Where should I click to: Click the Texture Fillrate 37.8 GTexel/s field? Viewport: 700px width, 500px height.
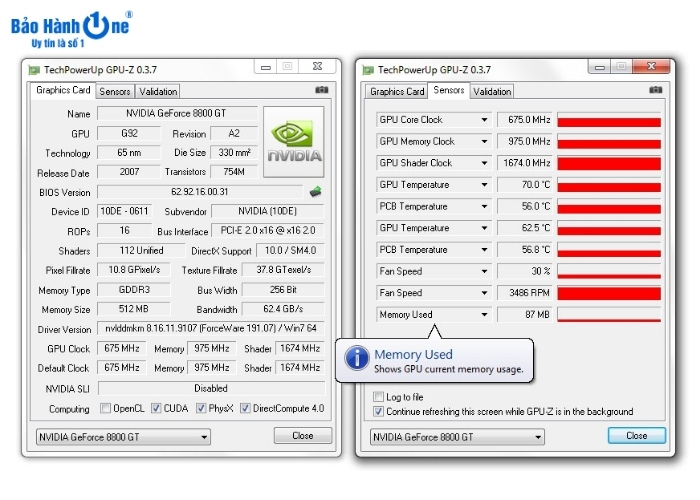283,270
